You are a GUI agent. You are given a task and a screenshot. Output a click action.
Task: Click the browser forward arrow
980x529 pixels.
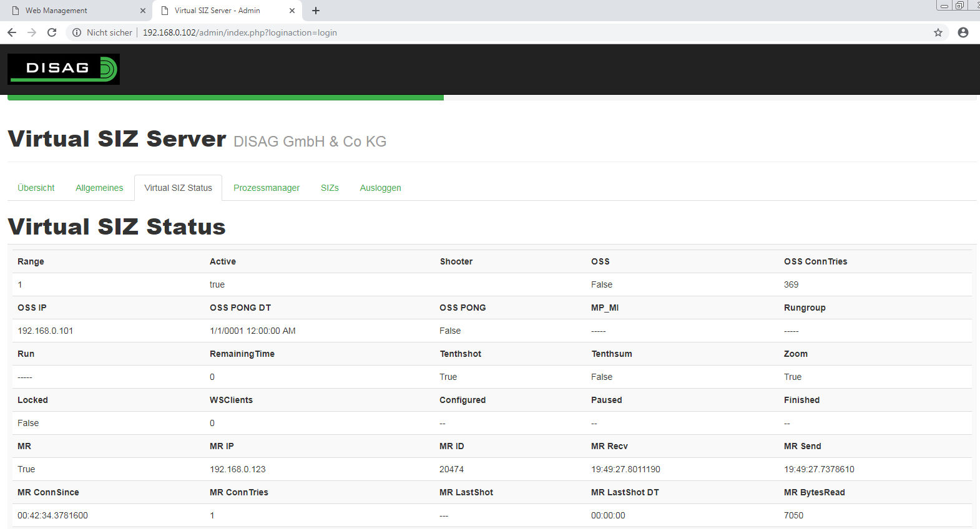32,32
